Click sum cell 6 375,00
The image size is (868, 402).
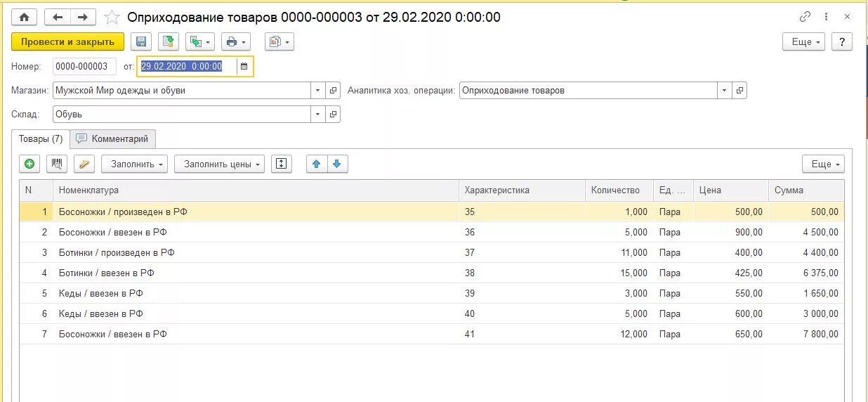point(806,273)
